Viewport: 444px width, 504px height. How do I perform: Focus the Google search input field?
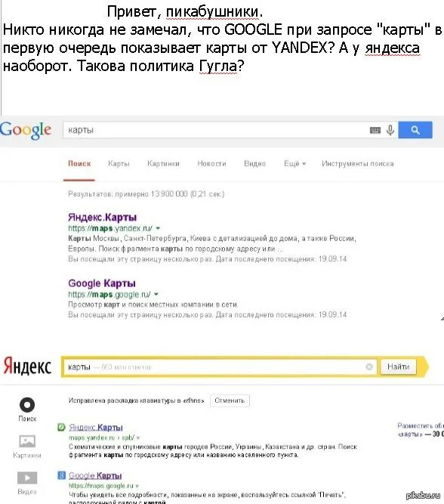click(215, 130)
